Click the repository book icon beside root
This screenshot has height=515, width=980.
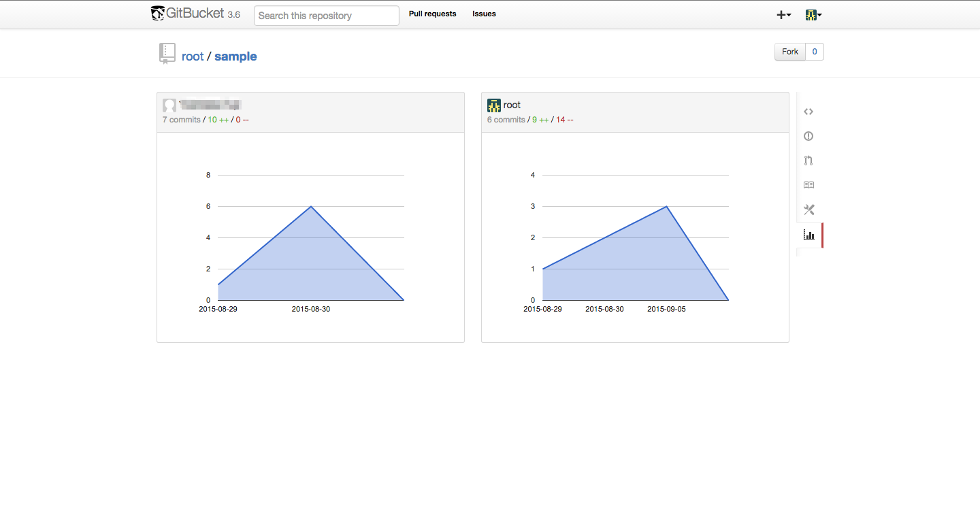167,54
